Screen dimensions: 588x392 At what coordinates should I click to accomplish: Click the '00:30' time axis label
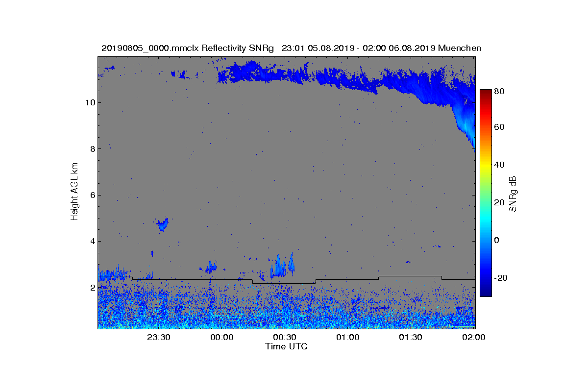click(x=285, y=337)
